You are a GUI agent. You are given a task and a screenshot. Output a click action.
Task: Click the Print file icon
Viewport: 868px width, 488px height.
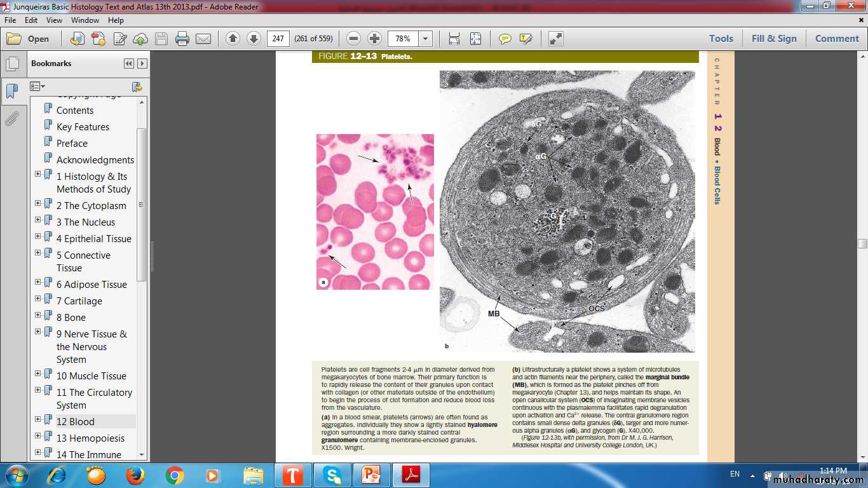tap(182, 39)
